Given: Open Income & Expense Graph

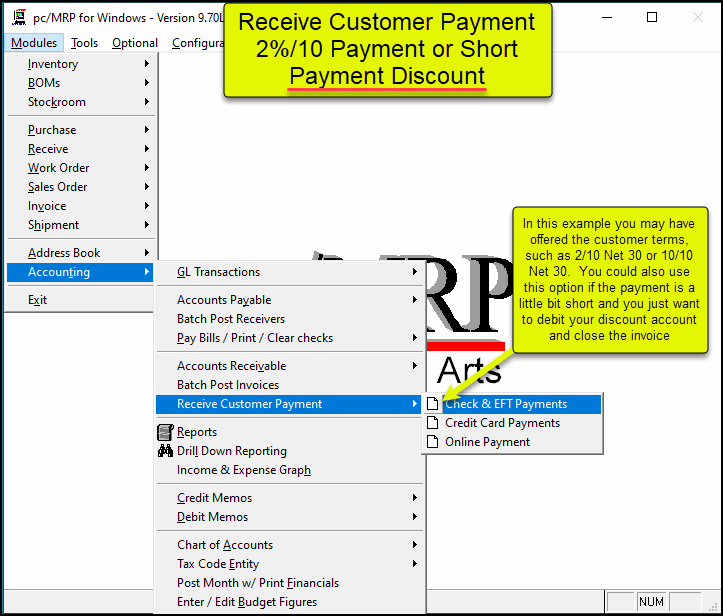Looking at the screenshot, I should point(244,470).
